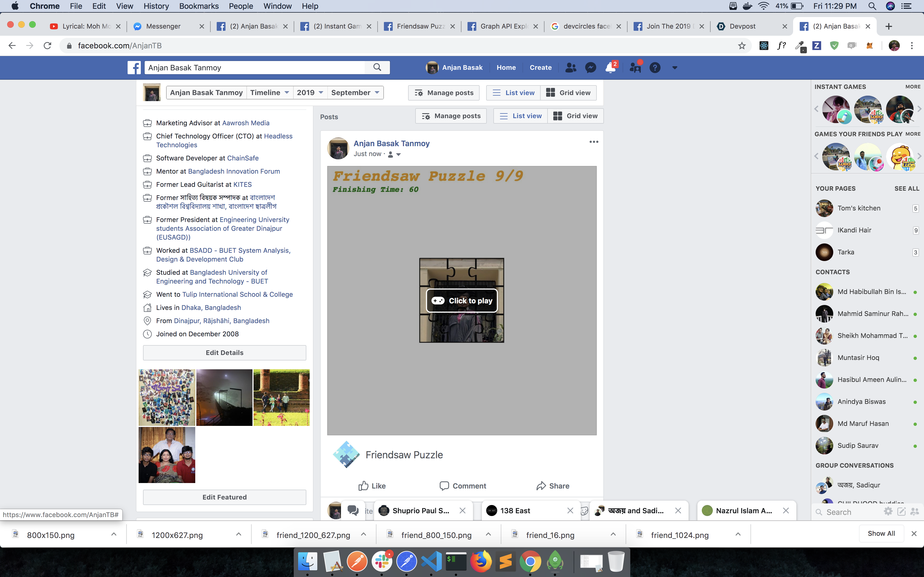Expand the 2019 year dropdown

pyautogui.click(x=310, y=92)
